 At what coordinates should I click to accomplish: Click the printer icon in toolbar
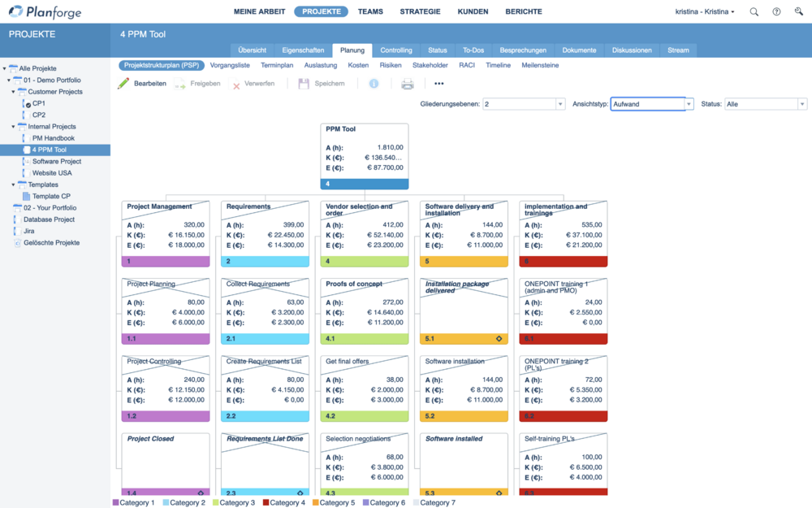(x=408, y=84)
